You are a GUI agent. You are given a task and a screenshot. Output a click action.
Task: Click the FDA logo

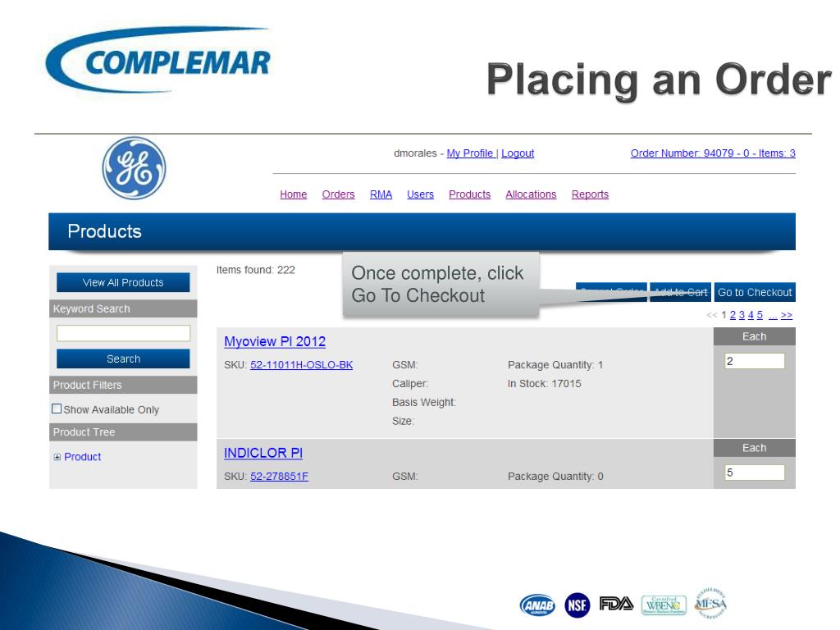point(616,604)
